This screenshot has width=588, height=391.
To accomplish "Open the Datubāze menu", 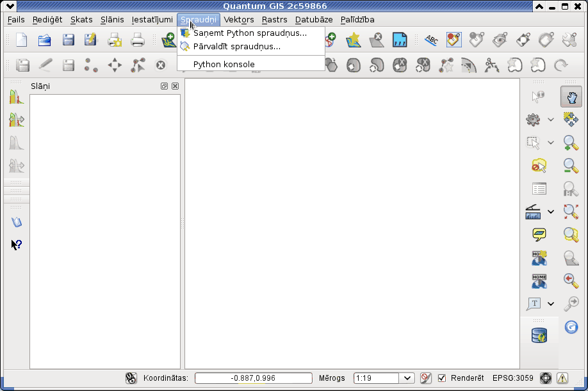I will click(314, 19).
